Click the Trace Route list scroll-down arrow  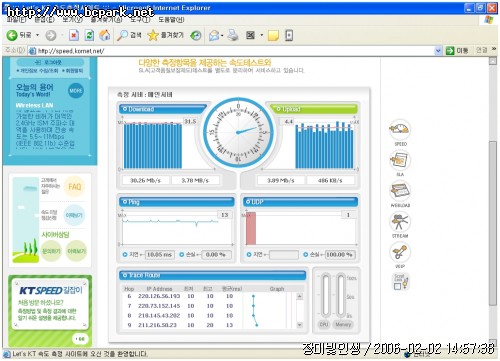(300, 325)
